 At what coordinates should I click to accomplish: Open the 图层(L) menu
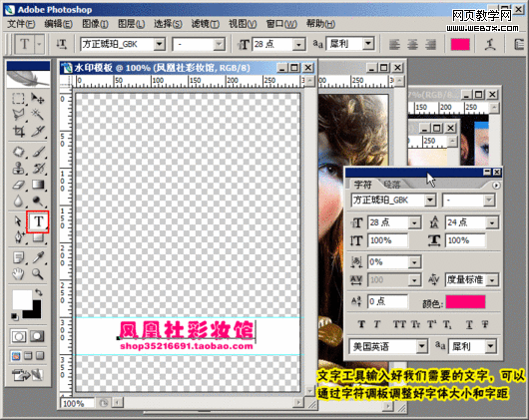click(x=131, y=24)
